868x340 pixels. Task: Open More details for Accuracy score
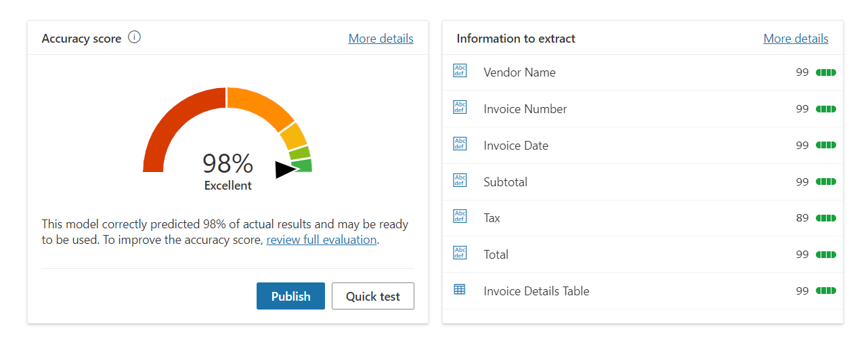click(x=381, y=39)
